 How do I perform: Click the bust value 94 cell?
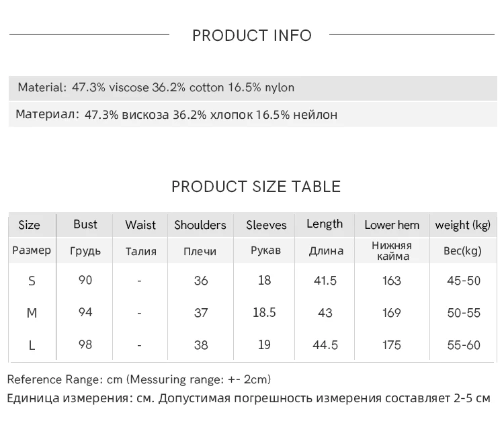point(85,312)
